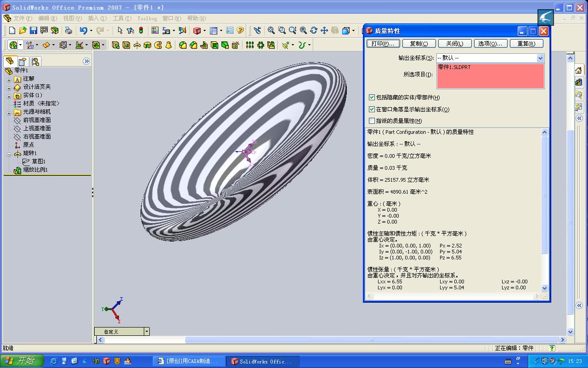
Task: Expand the panel with the double-chevron button
Action: (86, 61)
